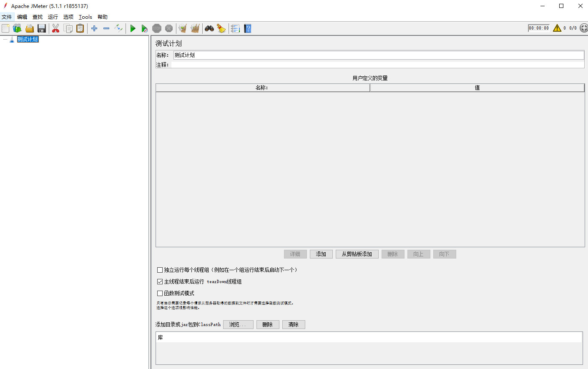This screenshot has height=369, width=588.
Task: Click the Paste clipboard icon
Action: click(80, 28)
